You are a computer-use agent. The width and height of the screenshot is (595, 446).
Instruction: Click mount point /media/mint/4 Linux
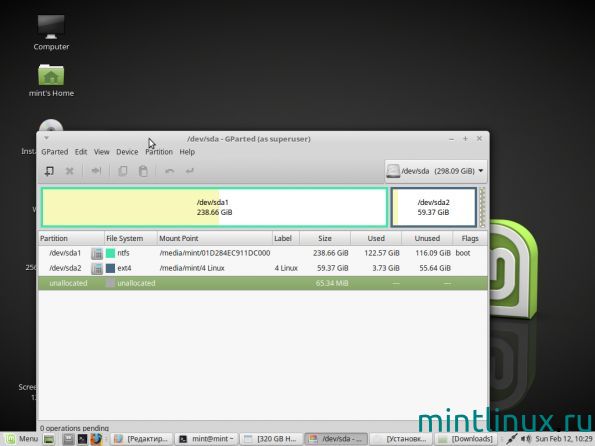coord(192,268)
